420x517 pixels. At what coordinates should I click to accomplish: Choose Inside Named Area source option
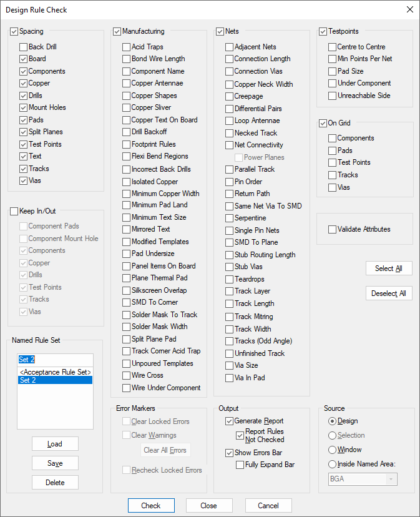pyautogui.click(x=333, y=464)
